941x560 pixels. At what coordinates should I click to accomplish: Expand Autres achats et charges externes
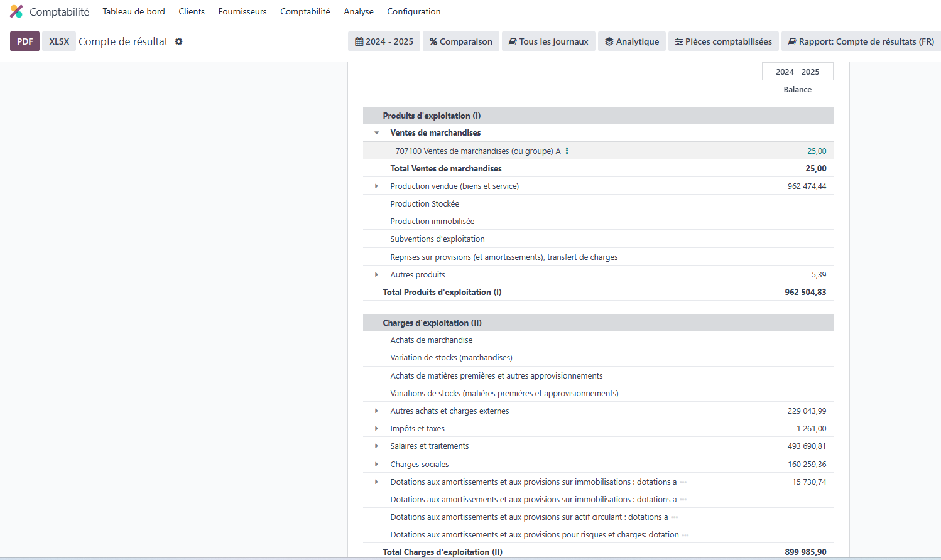tap(377, 411)
